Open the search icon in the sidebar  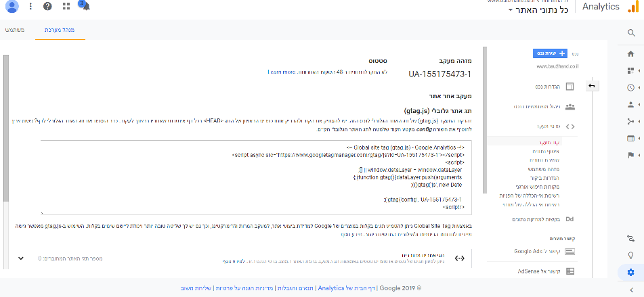(x=631, y=33)
